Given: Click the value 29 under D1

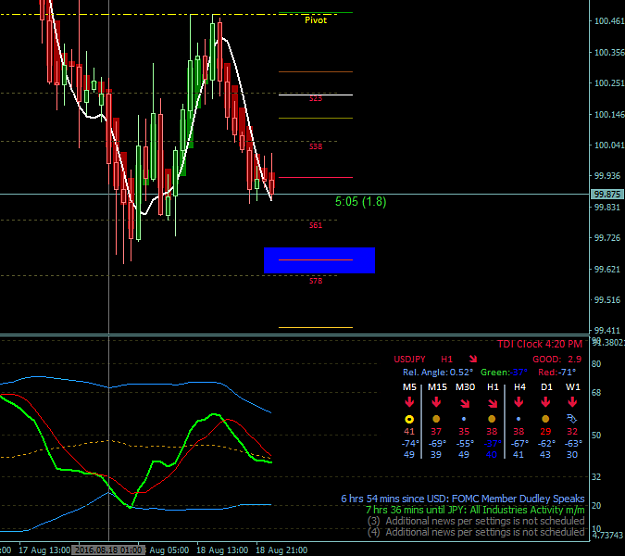Looking at the screenshot, I should click(x=545, y=432).
